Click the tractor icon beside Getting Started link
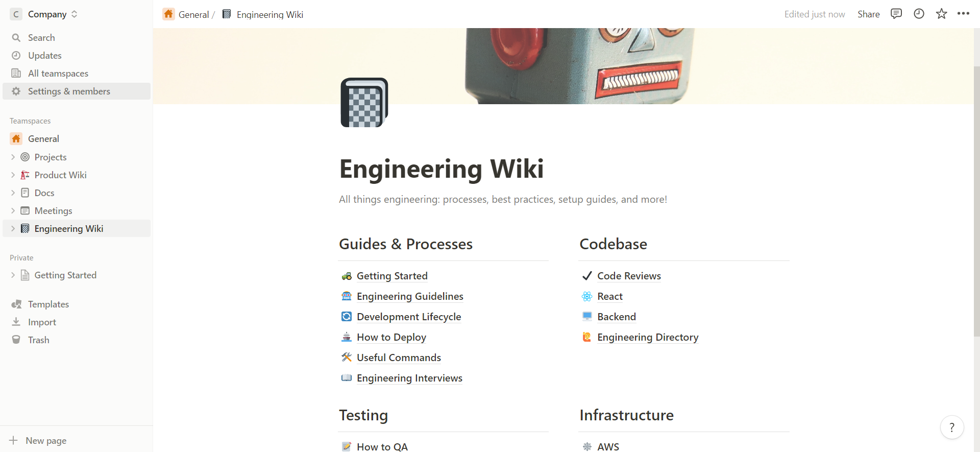The height and width of the screenshot is (452, 980). pyautogui.click(x=347, y=276)
